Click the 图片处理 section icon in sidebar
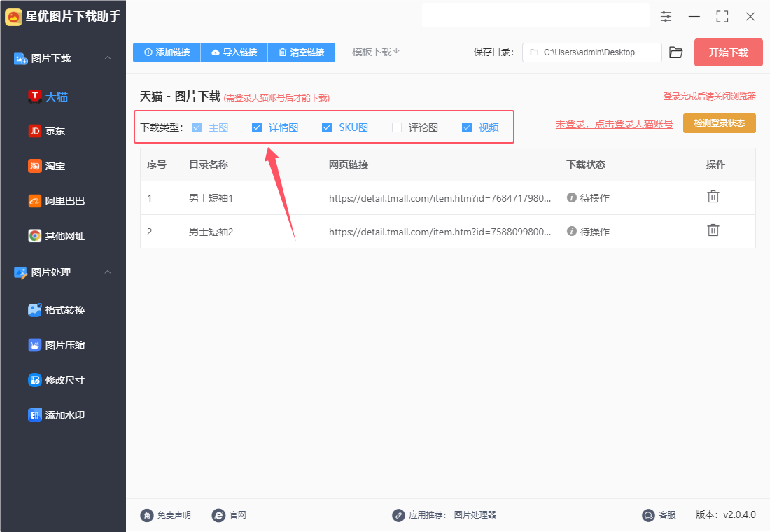The height and width of the screenshot is (532, 770). [20, 272]
